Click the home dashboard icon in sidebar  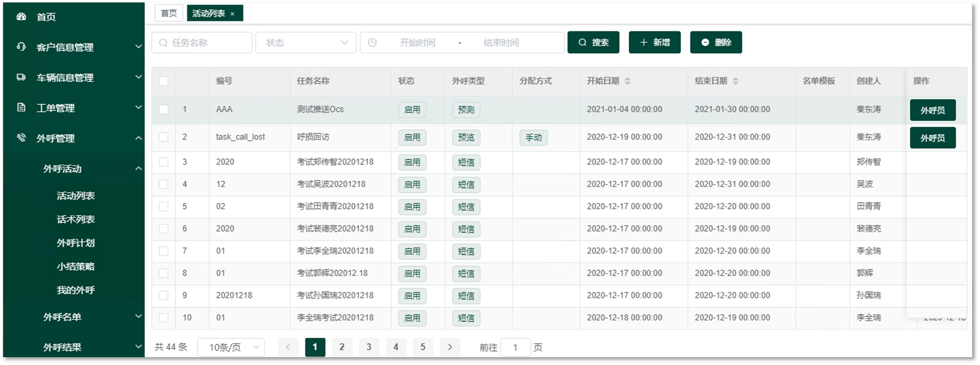(x=21, y=16)
